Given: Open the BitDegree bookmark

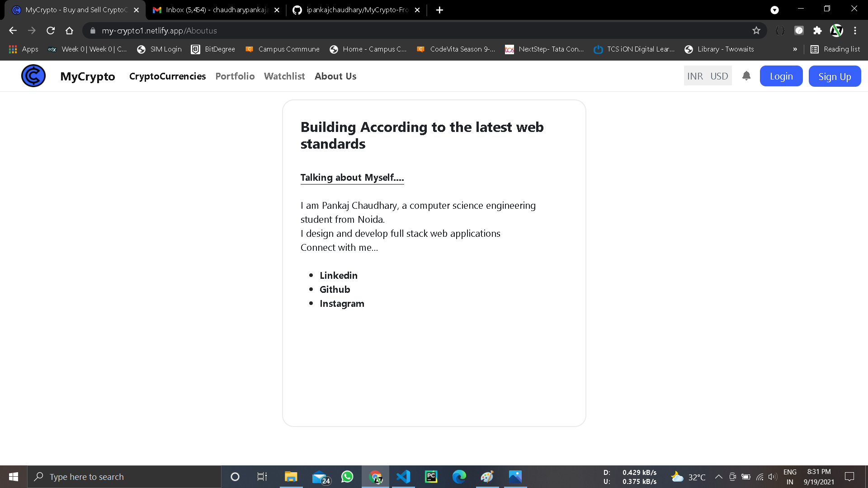Looking at the screenshot, I should pyautogui.click(x=213, y=49).
